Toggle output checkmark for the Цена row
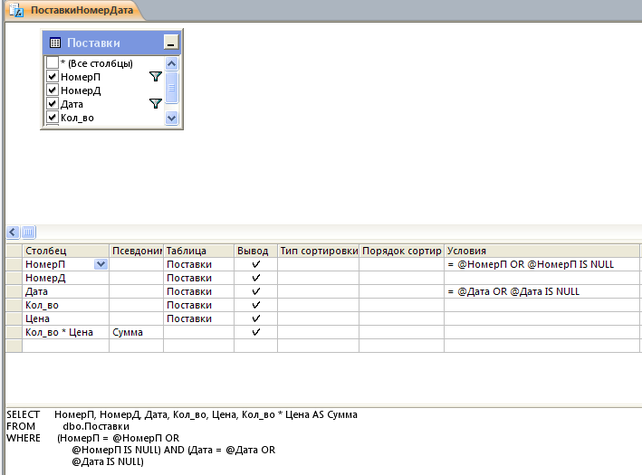This screenshot has height=475, width=642. point(255,318)
